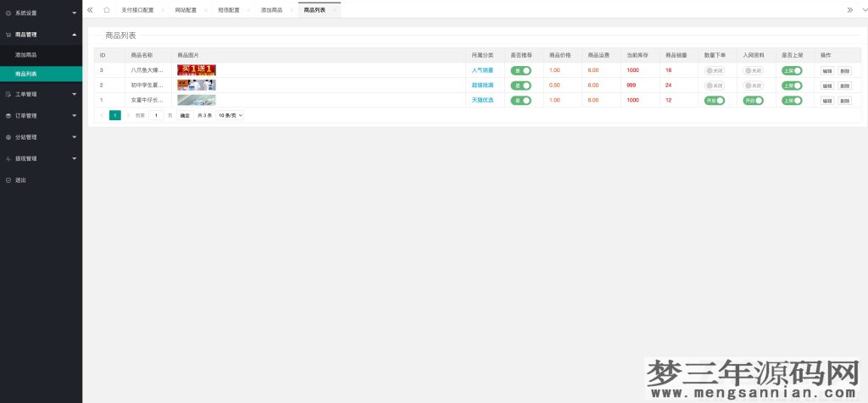Click the home icon tab

click(x=106, y=10)
